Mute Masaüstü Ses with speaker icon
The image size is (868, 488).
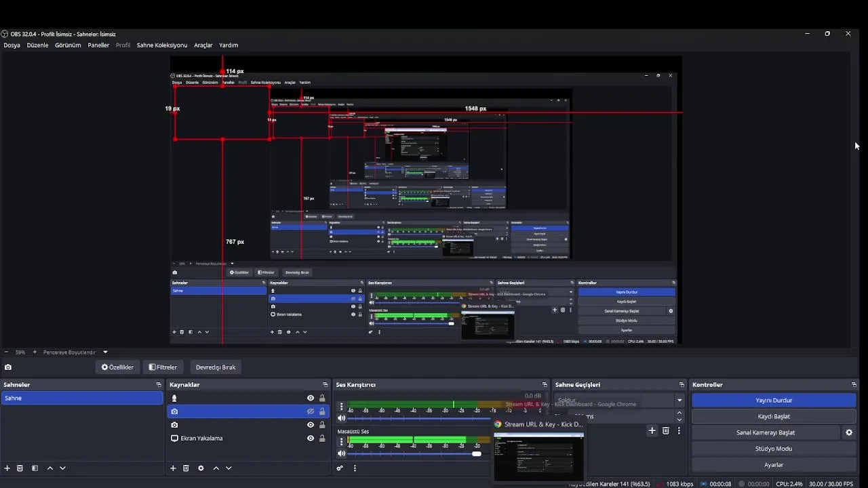(342, 453)
